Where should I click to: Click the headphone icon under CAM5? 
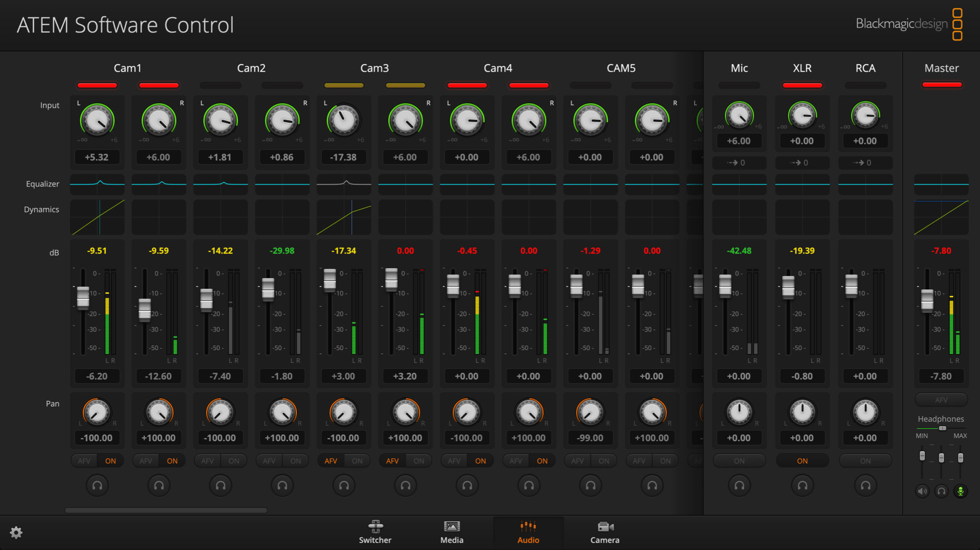(590, 485)
